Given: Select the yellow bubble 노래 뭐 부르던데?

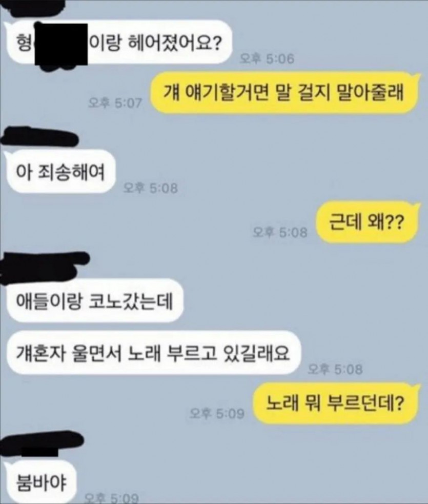Looking at the screenshot, I should coord(337,404).
